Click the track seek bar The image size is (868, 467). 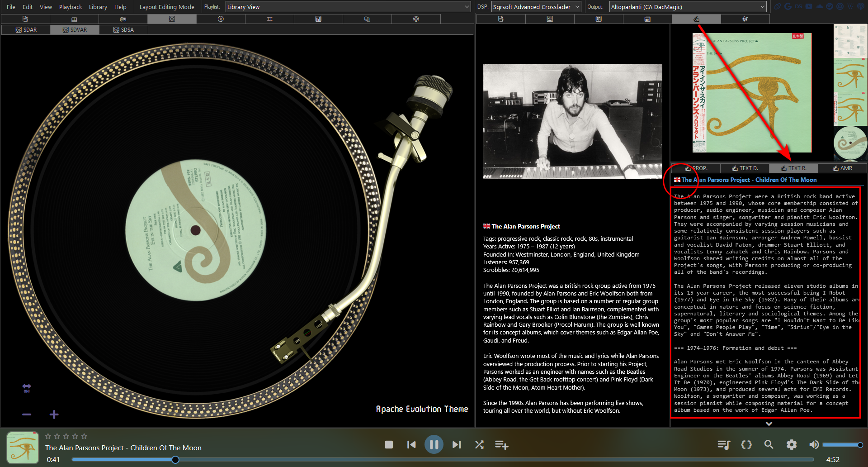pos(443,460)
